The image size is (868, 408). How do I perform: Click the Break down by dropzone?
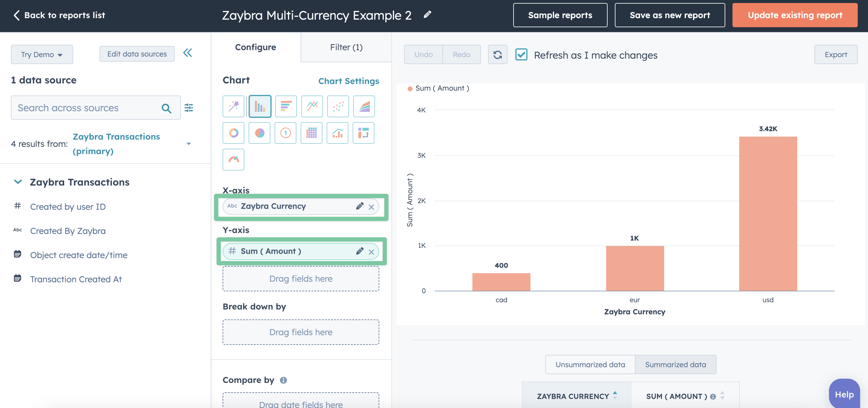pyautogui.click(x=301, y=332)
